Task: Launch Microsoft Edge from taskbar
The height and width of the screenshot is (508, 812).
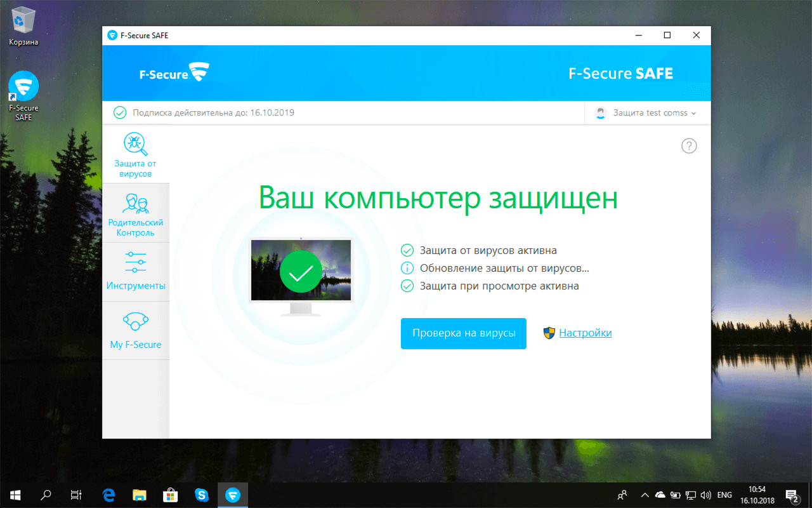Action: [108, 495]
